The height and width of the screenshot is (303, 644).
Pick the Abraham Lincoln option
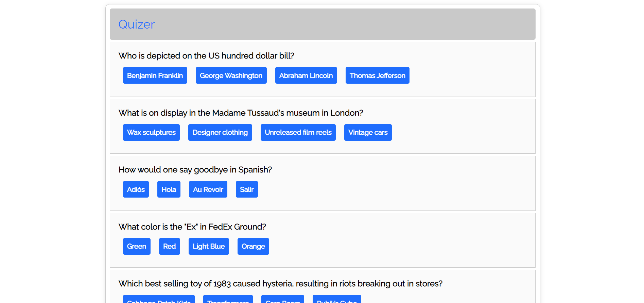pyautogui.click(x=306, y=75)
